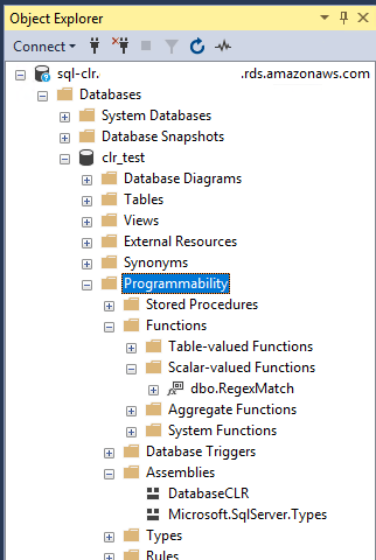Expand the System Functions node
Screen dimensions: 376x560
point(131,432)
